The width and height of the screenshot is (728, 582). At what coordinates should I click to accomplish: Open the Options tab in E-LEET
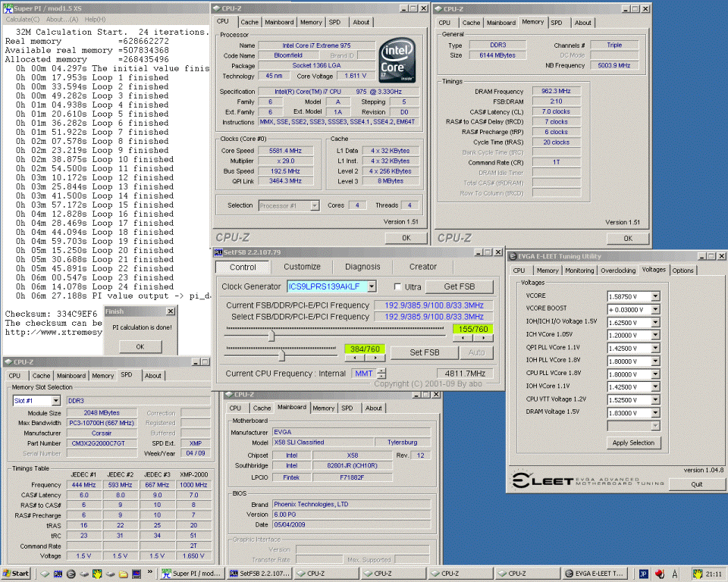click(x=682, y=271)
